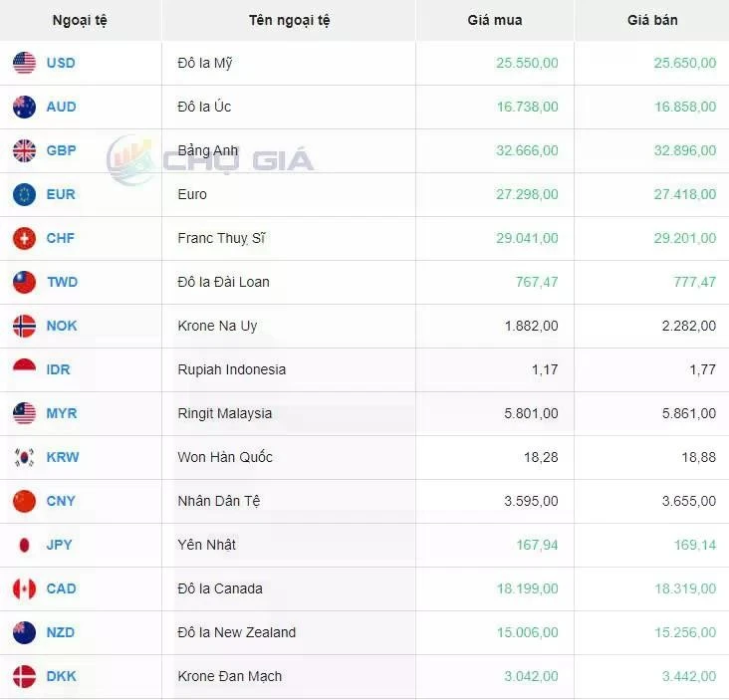Screen dimensions: 729x700
Task: Click the South Korean flag icon
Action: coord(25,457)
